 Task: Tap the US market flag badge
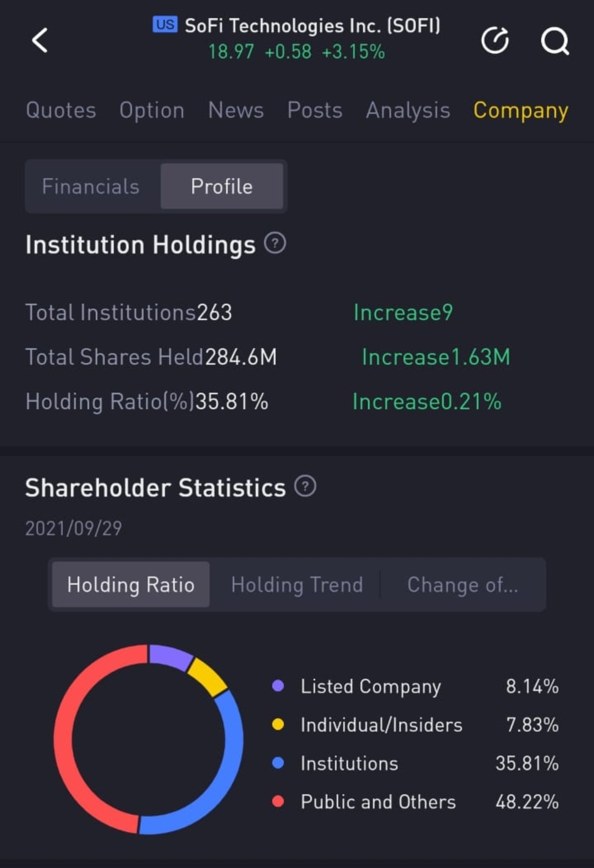[165, 25]
